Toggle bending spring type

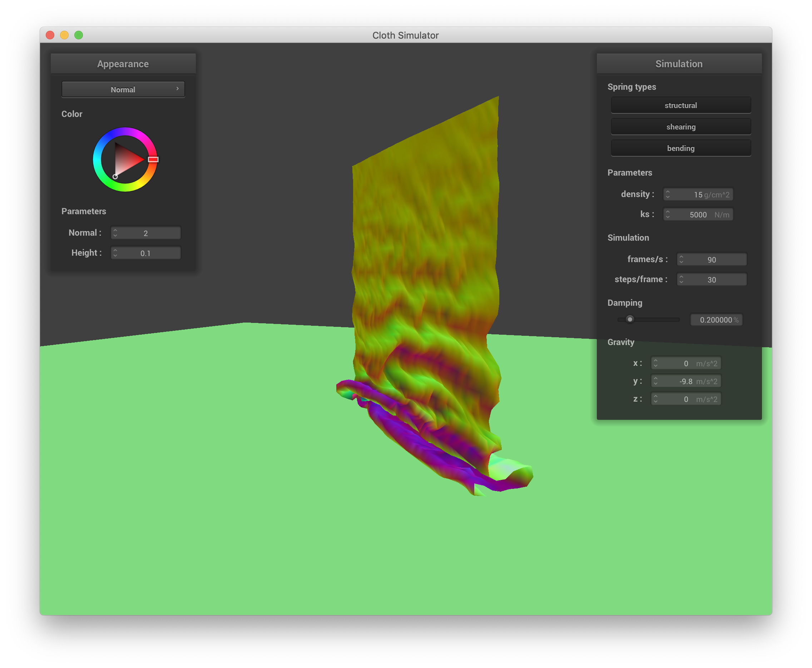[x=680, y=148]
